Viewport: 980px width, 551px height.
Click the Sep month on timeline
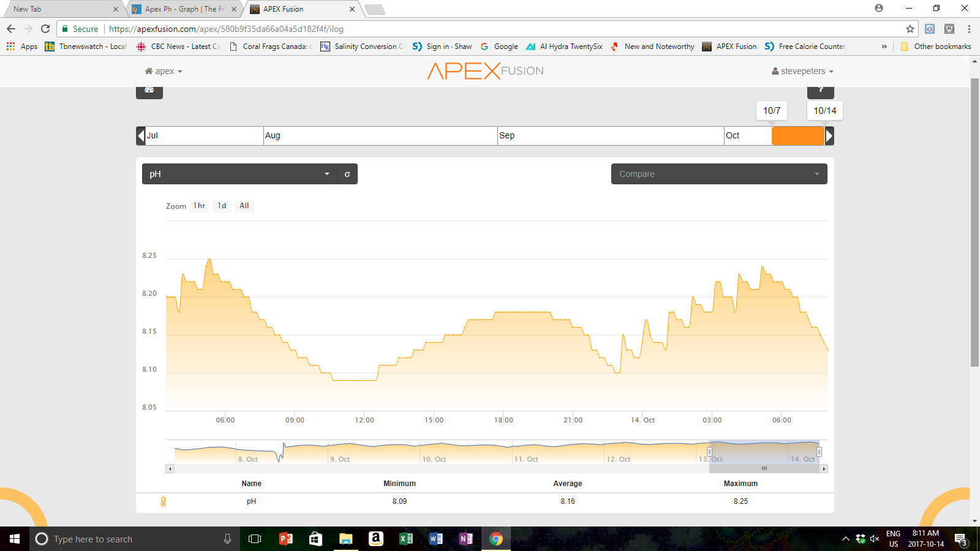(611, 136)
